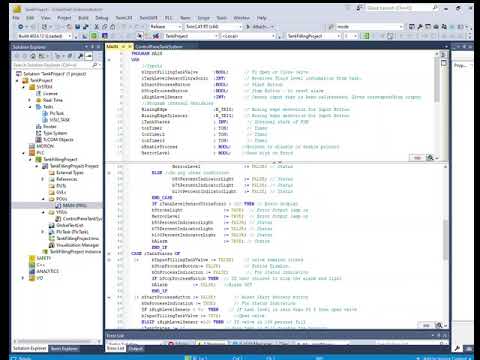
Task: Select GlobalTextList in the tree
Action: (70, 225)
